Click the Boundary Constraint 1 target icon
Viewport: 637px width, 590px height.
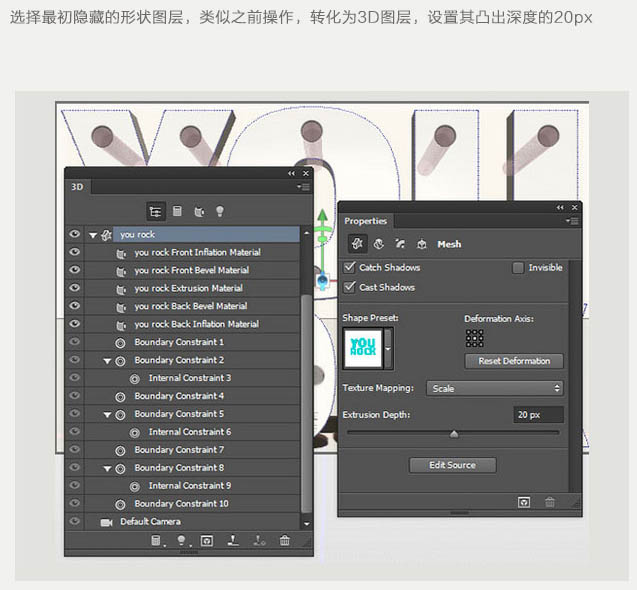[x=120, y=343]
